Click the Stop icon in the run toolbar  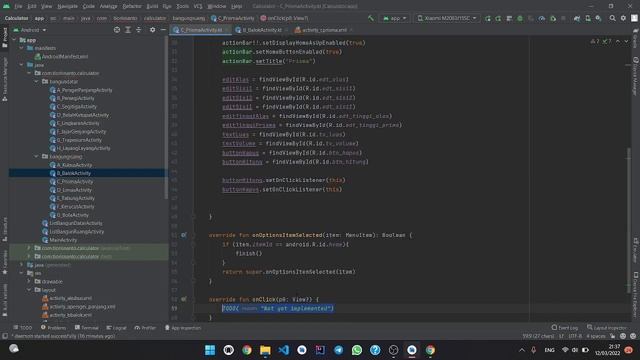coord(564,18)
